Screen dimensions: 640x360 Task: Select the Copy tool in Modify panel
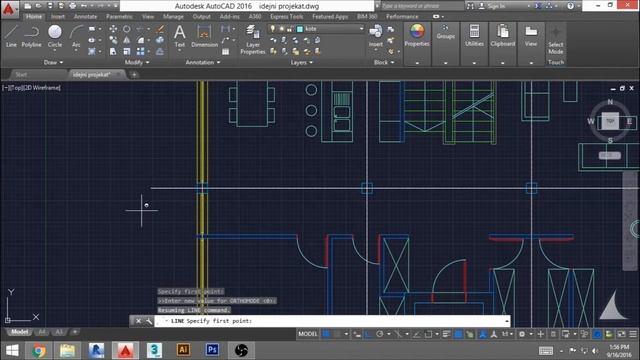[113, 40]
